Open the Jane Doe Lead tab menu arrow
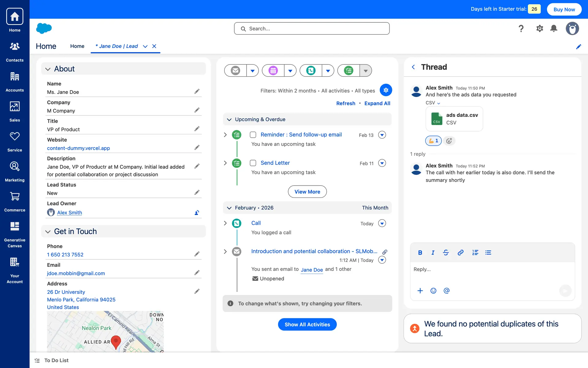588x368 pixels. point(145,46)
